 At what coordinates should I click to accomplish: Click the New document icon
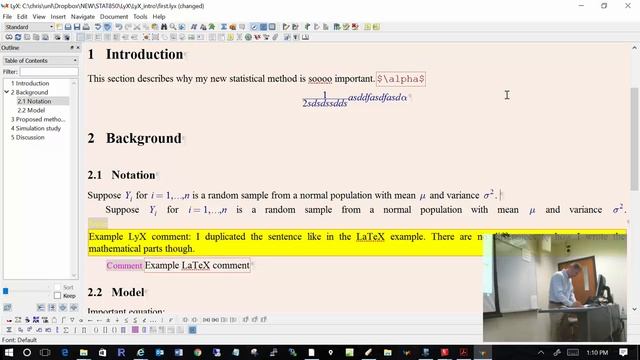pos(59,27)
